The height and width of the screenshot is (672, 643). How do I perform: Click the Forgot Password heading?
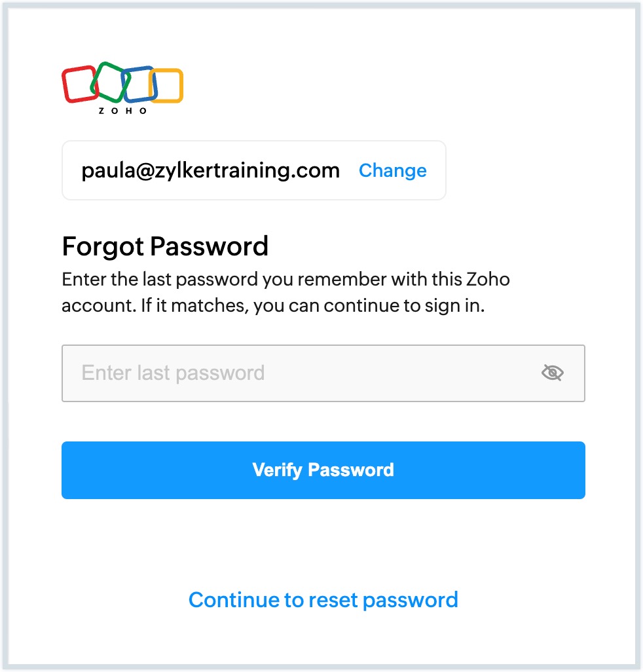click(165, 247)
